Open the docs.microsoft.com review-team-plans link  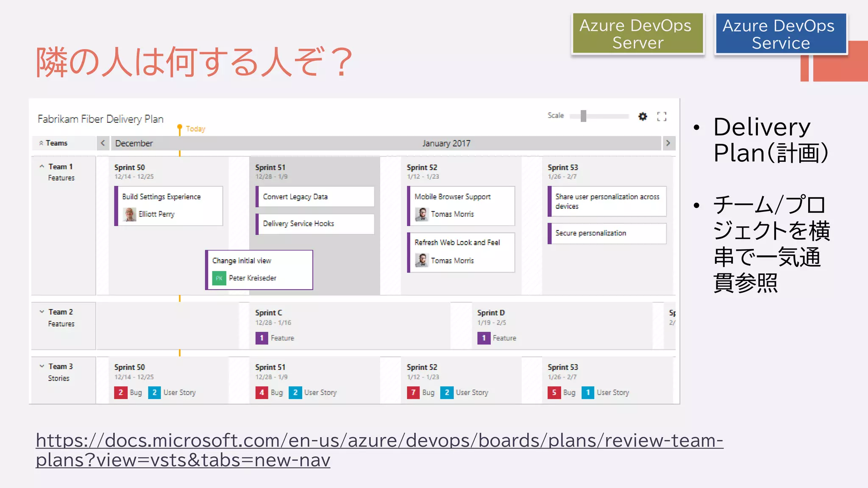pyautogui.click(x=379, y=450)
